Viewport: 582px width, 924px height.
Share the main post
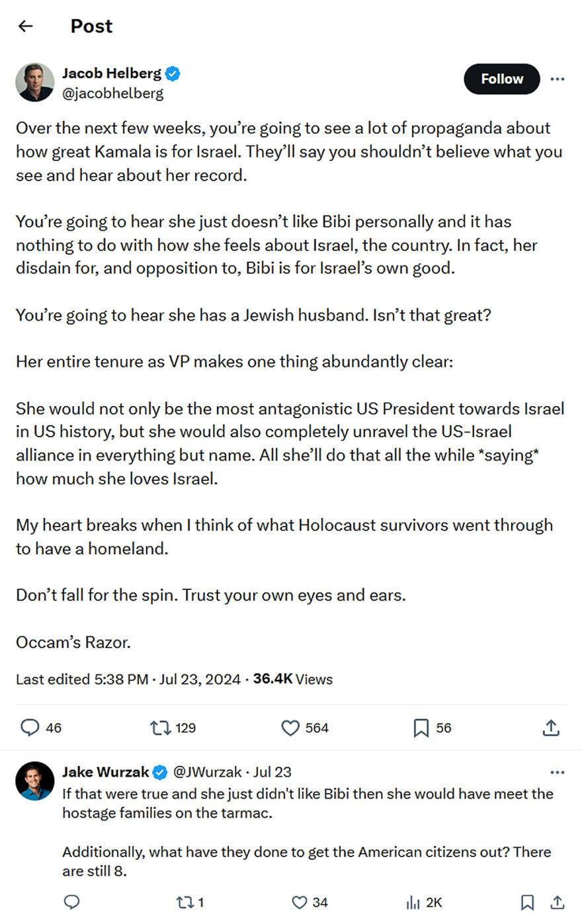[x=551, y=728]
